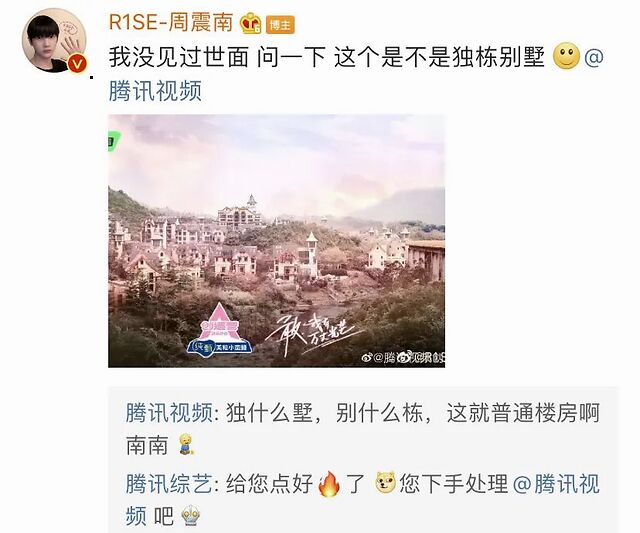The image size is (640, 533).
Task: Open the R1SE-周震南 profile avatar
Action: (x=55, y=42)
